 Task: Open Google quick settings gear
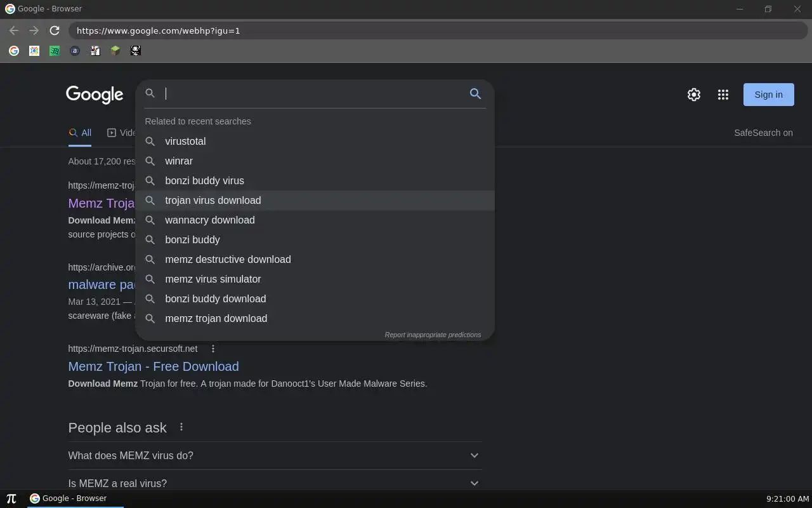coord(694,95)
